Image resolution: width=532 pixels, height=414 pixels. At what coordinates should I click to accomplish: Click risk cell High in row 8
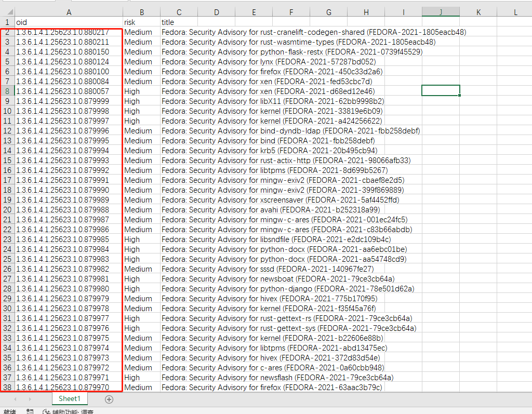[141, 91]
